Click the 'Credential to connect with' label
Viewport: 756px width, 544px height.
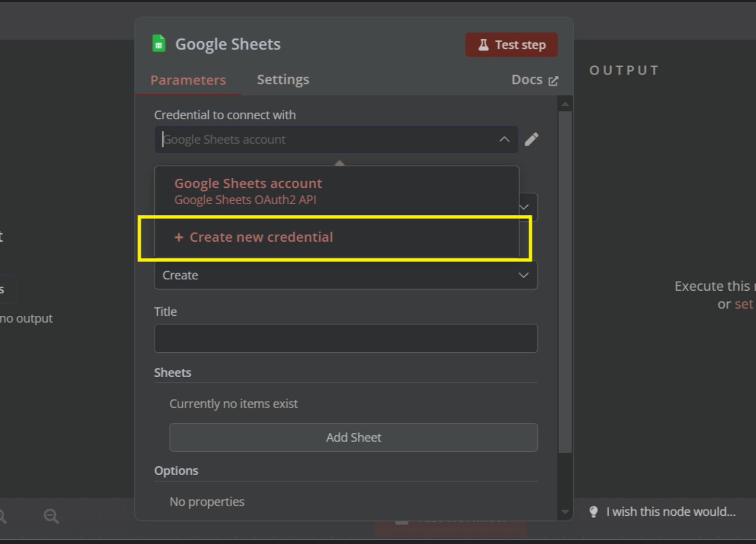click(x=225, y=115)
